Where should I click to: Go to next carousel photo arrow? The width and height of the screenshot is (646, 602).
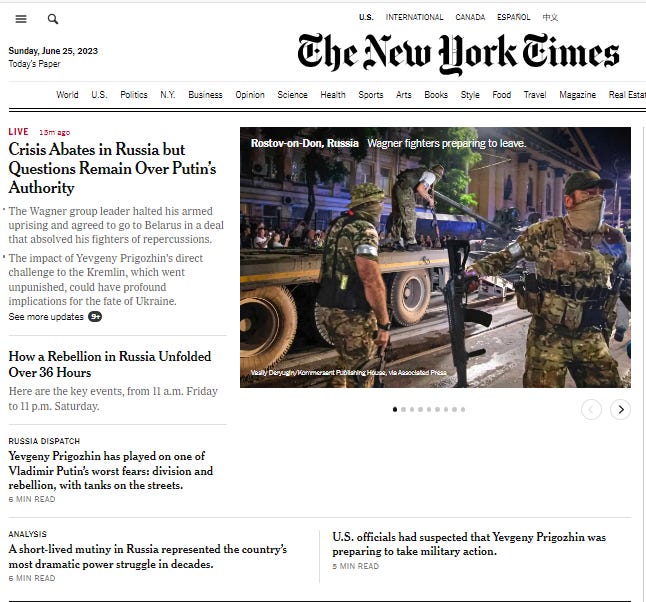tap(620, 410)
